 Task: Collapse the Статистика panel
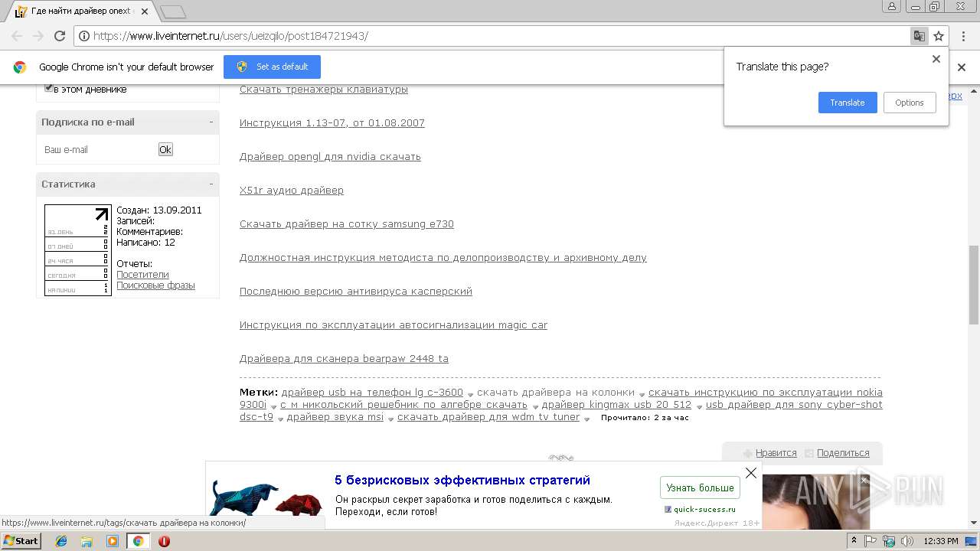tap(211, 184)
